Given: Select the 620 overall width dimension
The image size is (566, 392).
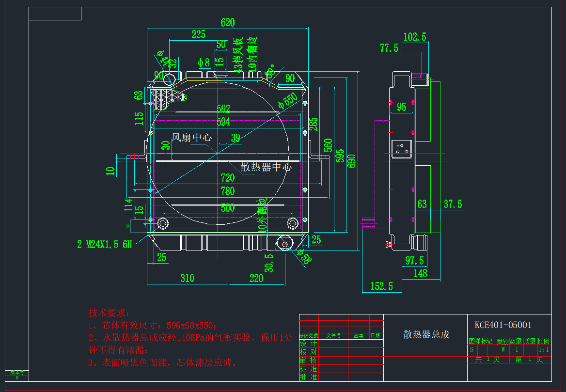Looking at the screenshot, I should pyautogui.click(x=227, y=22).
